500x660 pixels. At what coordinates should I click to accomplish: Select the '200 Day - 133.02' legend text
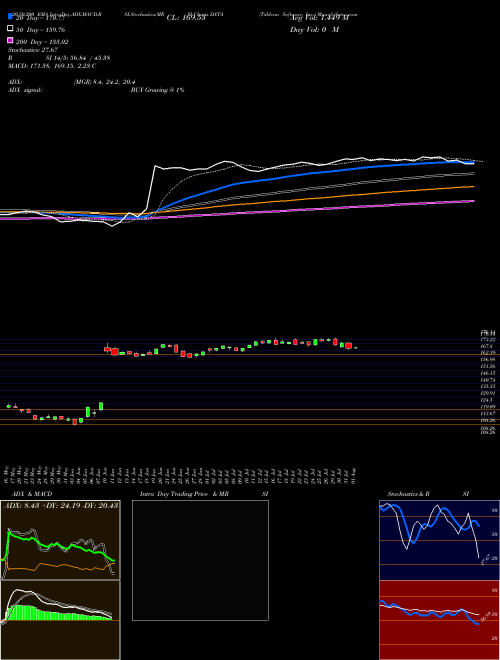click(42, 42)
